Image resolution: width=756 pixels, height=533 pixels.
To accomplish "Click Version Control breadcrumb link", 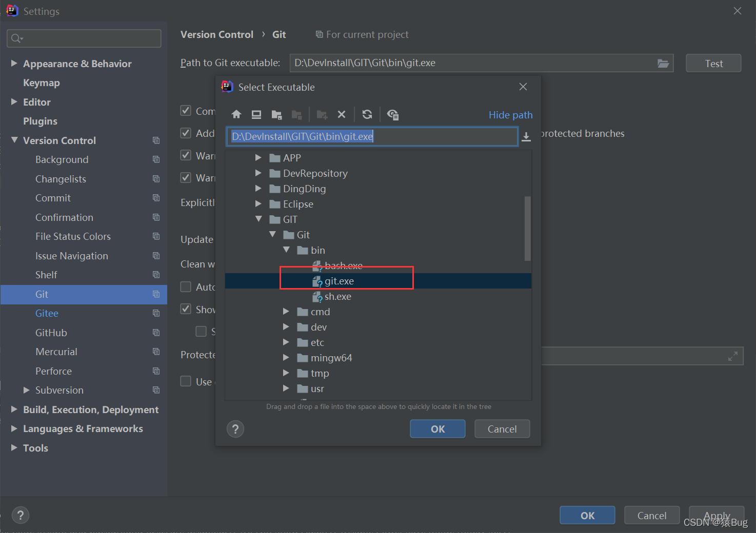I will click(217, 34).
